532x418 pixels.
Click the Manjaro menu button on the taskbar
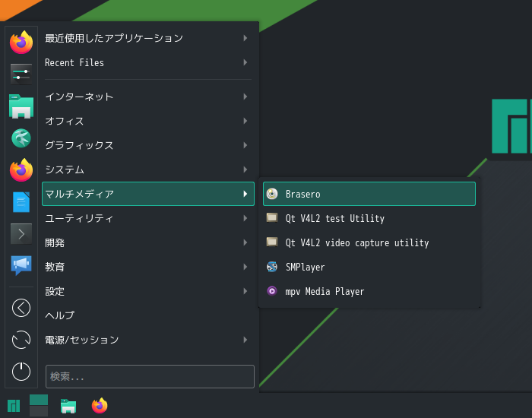(x=14, y=405)
